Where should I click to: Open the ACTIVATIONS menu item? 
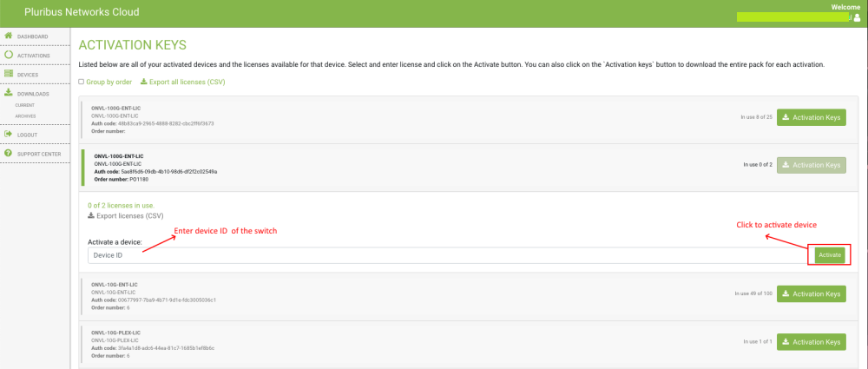click(35, 56)
